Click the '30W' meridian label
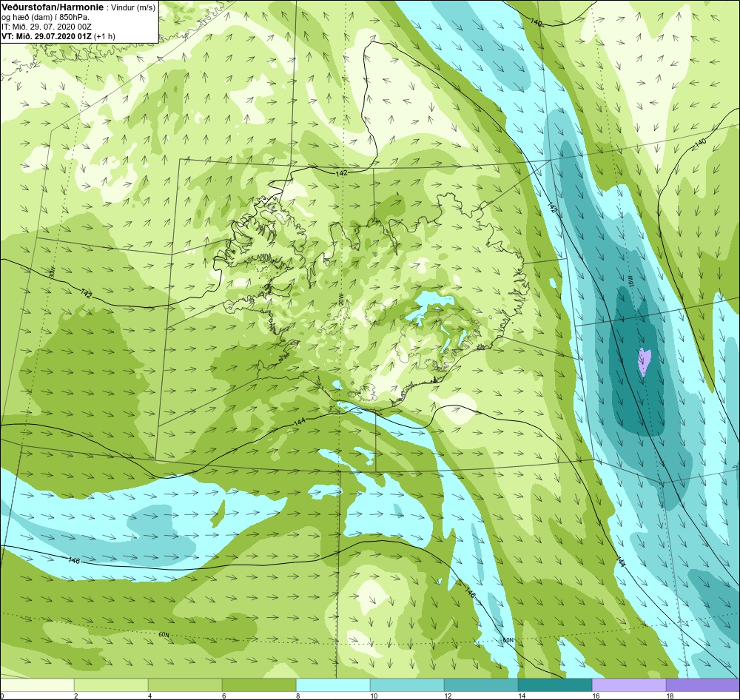Screen dimensions: 740x700 tap(52, 272)
